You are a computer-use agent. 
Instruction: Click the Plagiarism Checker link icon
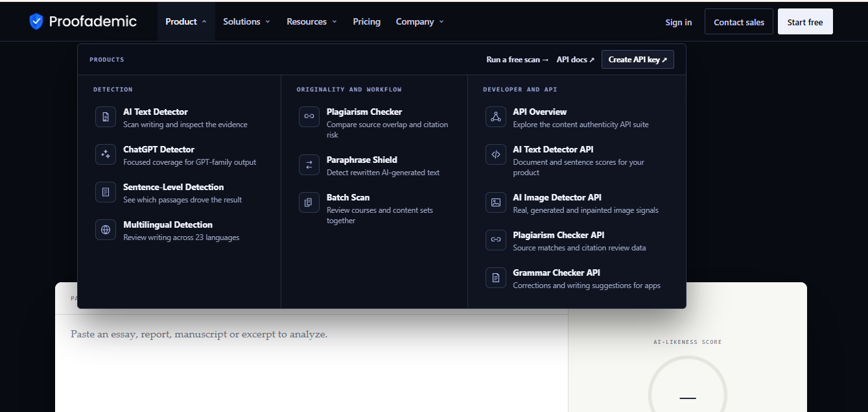[x=309, y=117]
